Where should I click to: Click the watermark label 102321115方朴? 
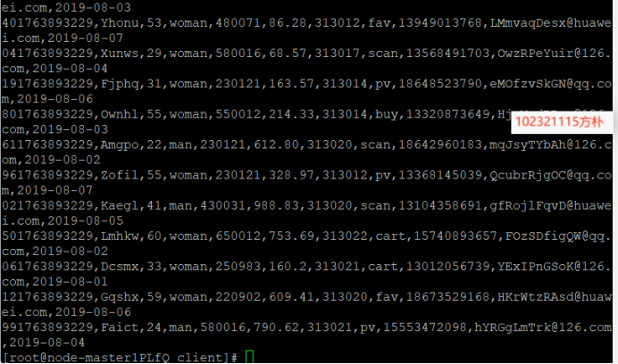559,121
